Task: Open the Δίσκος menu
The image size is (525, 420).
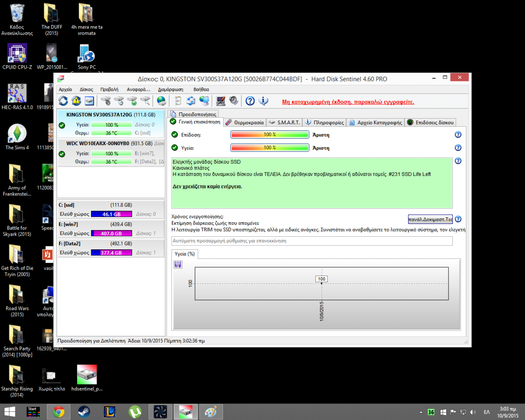Action: click(86, 89)
